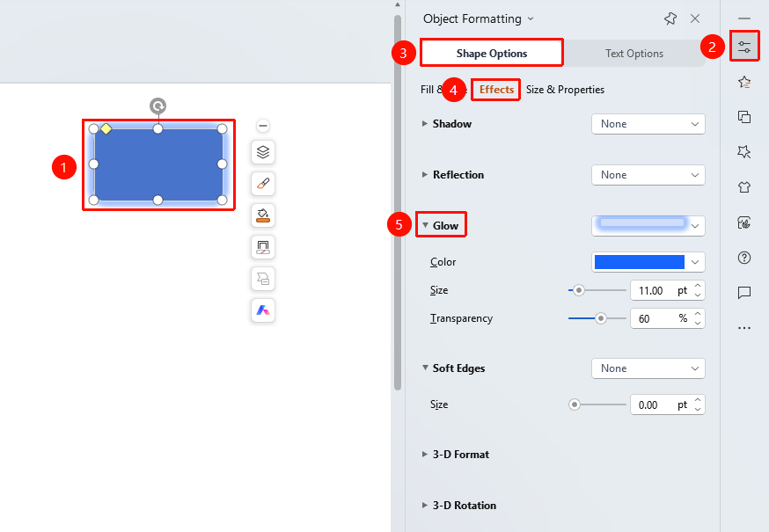Open the Glow preset dropdown
The height and width of the screenshot is (532, 769).
[x=648, y=225]
